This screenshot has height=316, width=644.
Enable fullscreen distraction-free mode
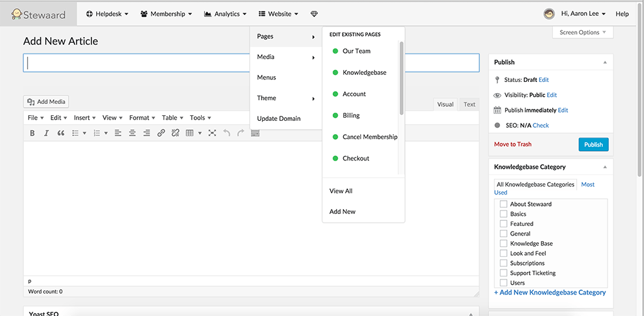click(212, 133)
